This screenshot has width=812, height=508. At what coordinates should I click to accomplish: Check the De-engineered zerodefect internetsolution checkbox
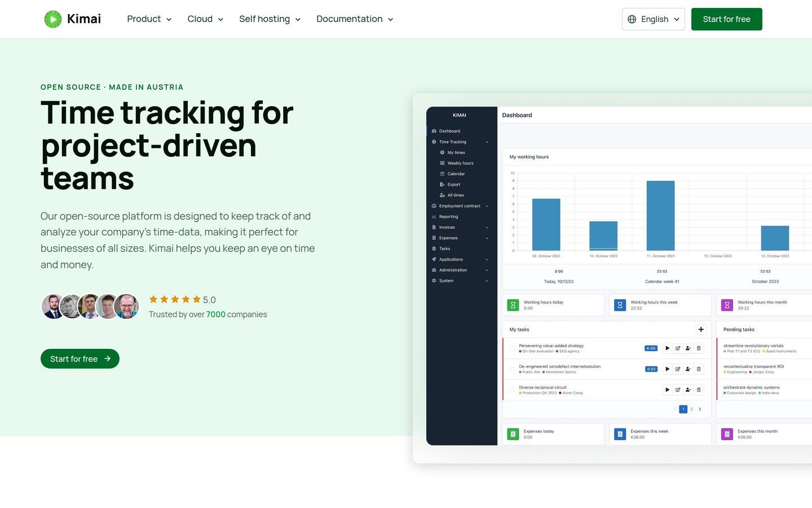(512, 369)
